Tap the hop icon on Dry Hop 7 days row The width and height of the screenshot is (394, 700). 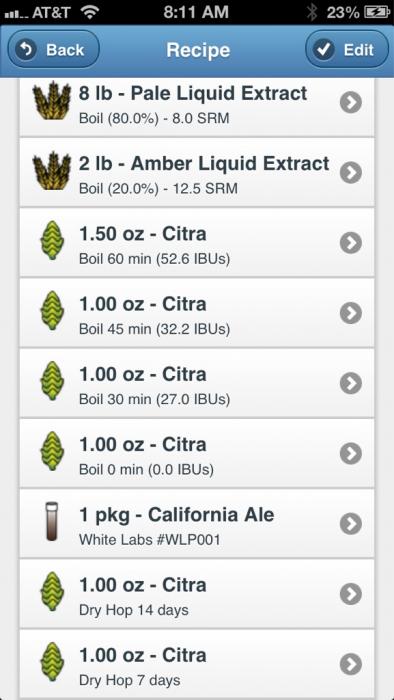coord(52,662)
